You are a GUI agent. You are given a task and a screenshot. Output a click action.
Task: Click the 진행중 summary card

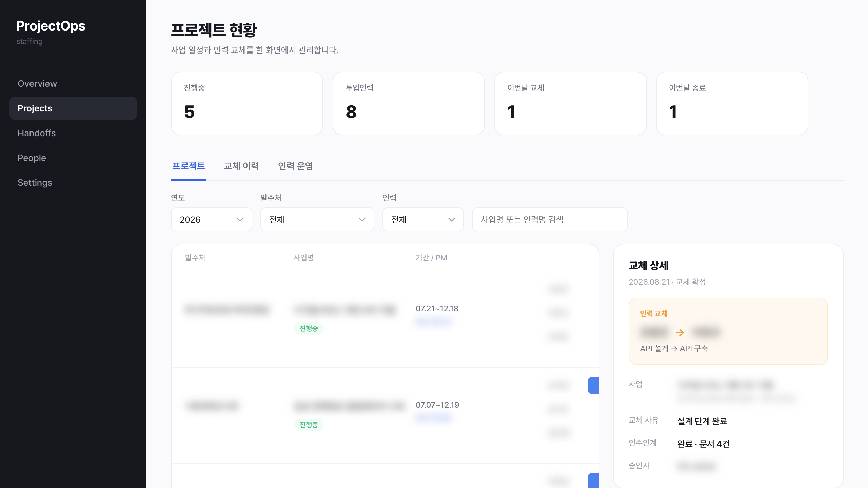(x=247, y=103)
